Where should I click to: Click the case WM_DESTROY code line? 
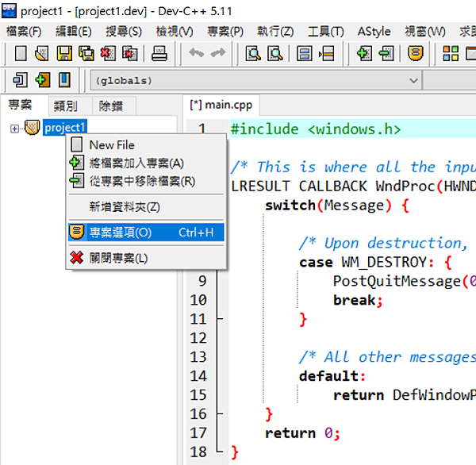375,262
